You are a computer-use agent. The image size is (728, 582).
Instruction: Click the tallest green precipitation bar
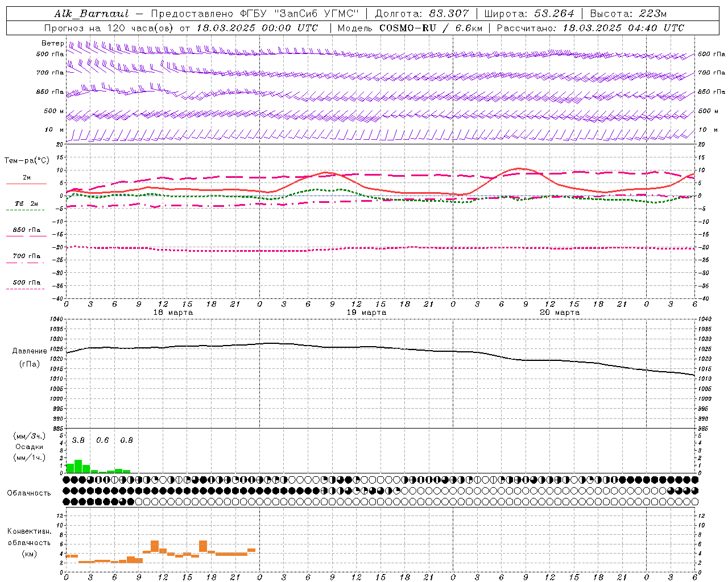pyautogui.click(x=78, y=466)
